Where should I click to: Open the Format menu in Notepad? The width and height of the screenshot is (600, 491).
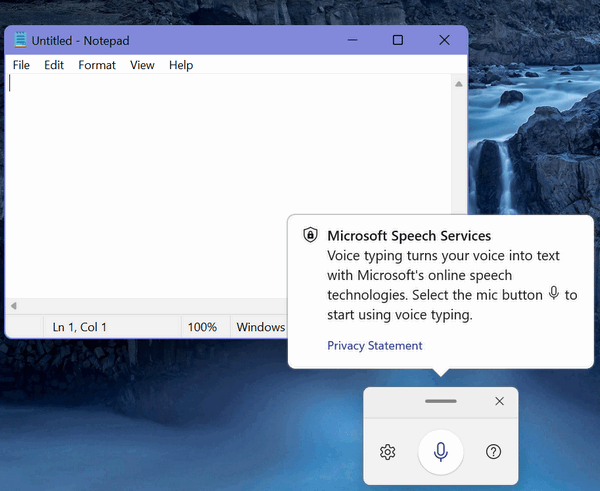97,65
